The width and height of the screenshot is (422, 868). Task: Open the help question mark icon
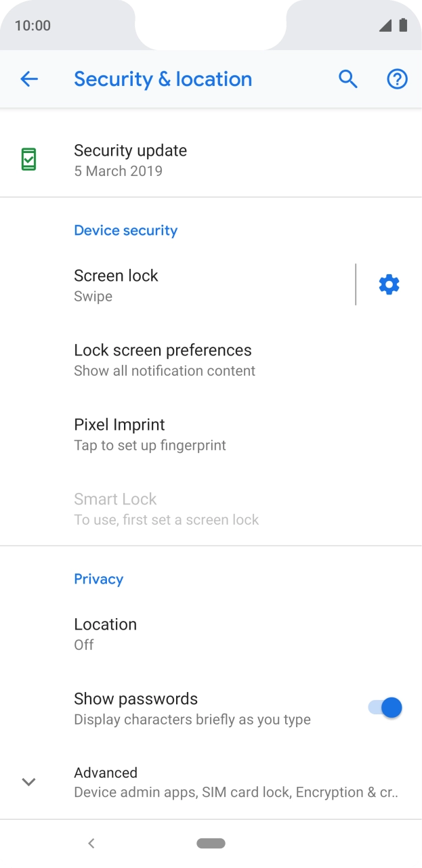[x=397, y=79]
